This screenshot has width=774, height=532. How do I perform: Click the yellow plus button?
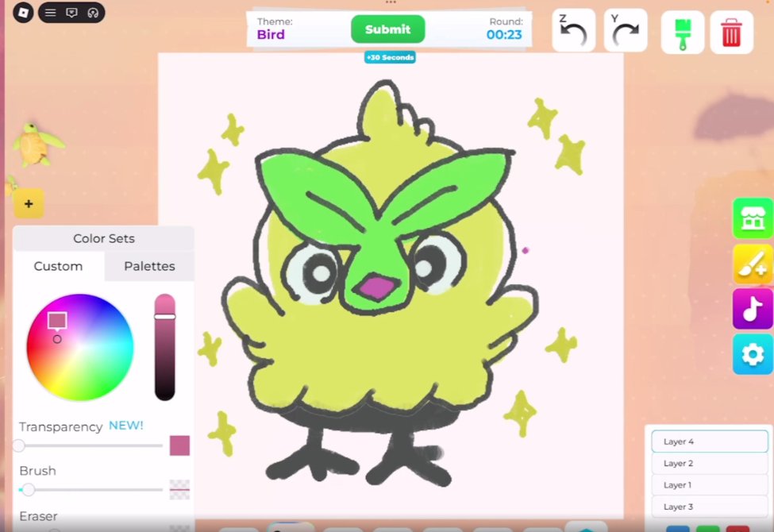pyautogui.click(x=29, y=203)
